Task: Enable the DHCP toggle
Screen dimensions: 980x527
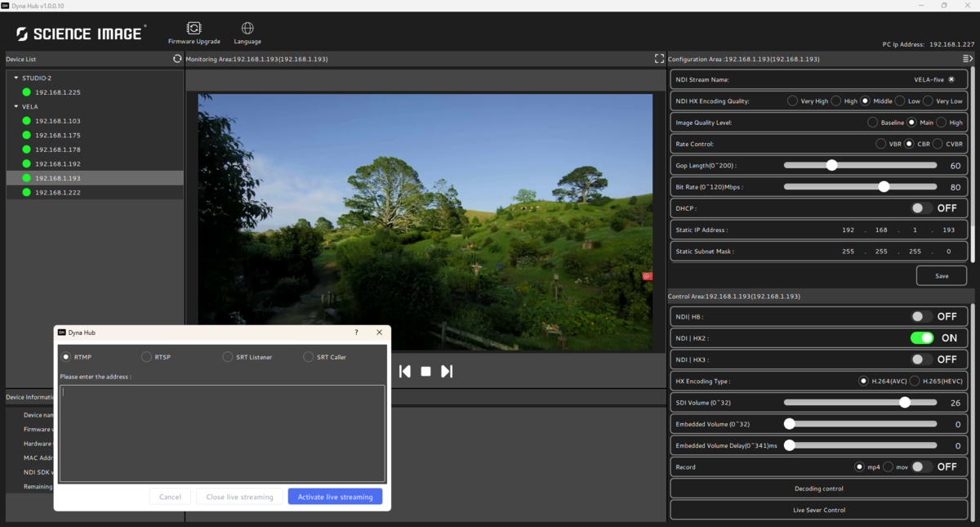Action: point(922,208)
